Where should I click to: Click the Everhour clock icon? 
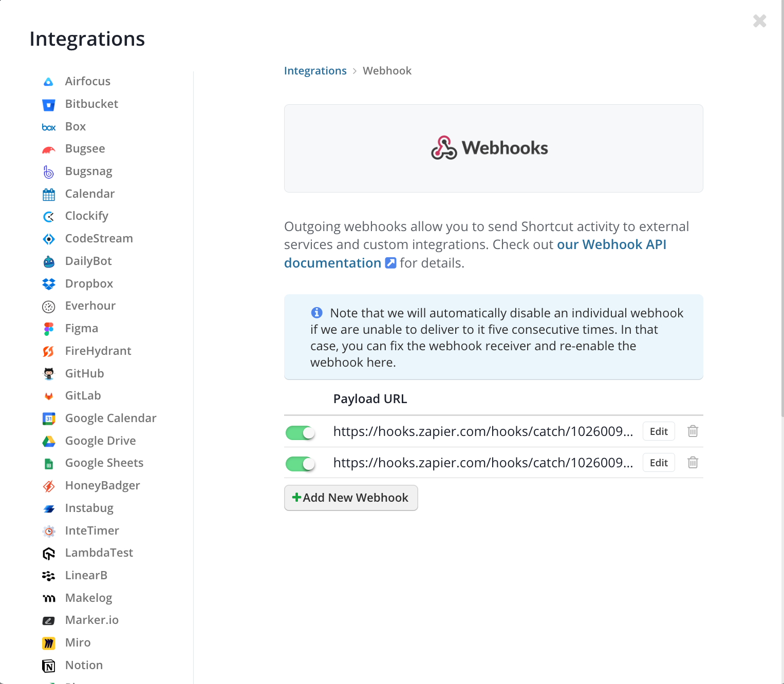[48, 307]
